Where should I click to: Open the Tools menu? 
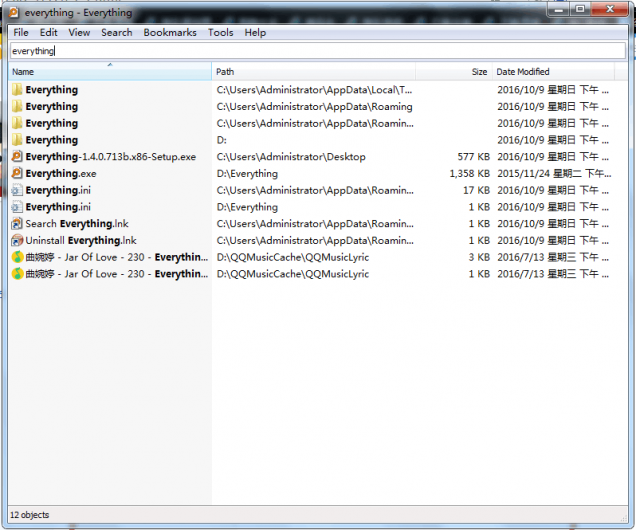(x=221, y=32)
